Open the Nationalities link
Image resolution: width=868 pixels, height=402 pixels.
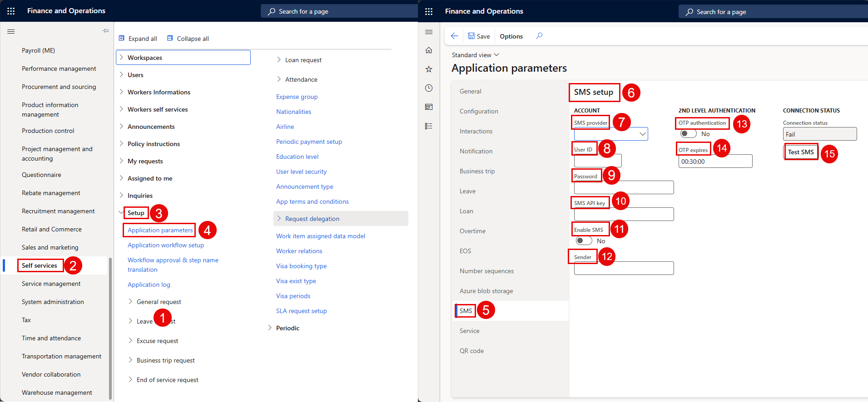(x=293, y=112)
